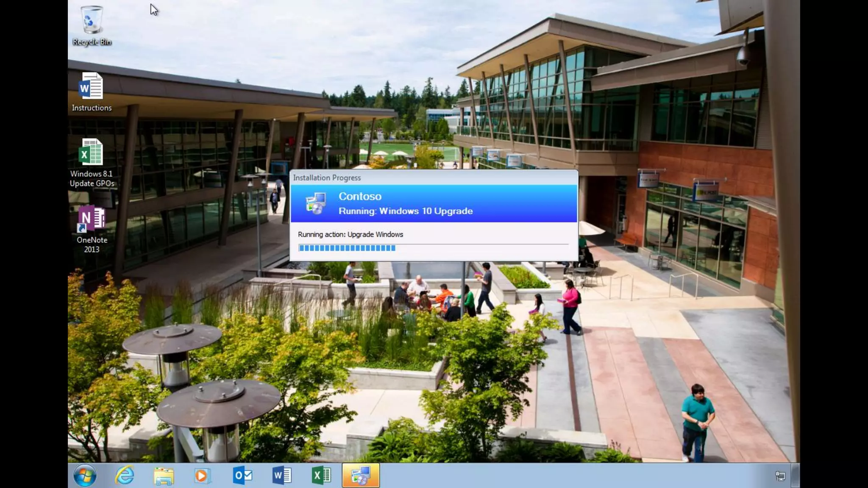Select the Instructions Word document icon
Image resolution: width=868 pixels, height=488 pixels.
pos(91,86)
